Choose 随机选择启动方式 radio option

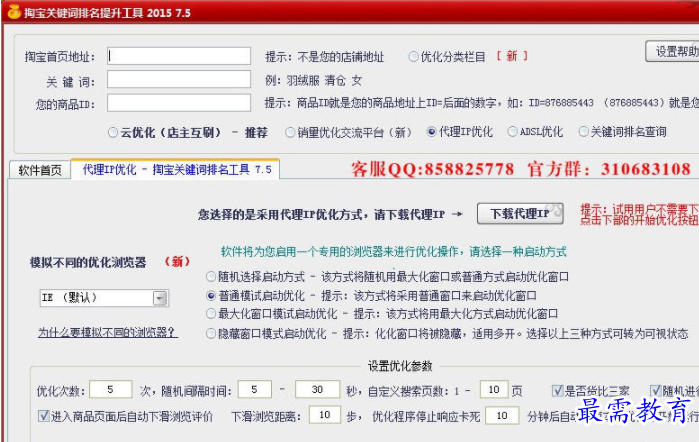211,277
